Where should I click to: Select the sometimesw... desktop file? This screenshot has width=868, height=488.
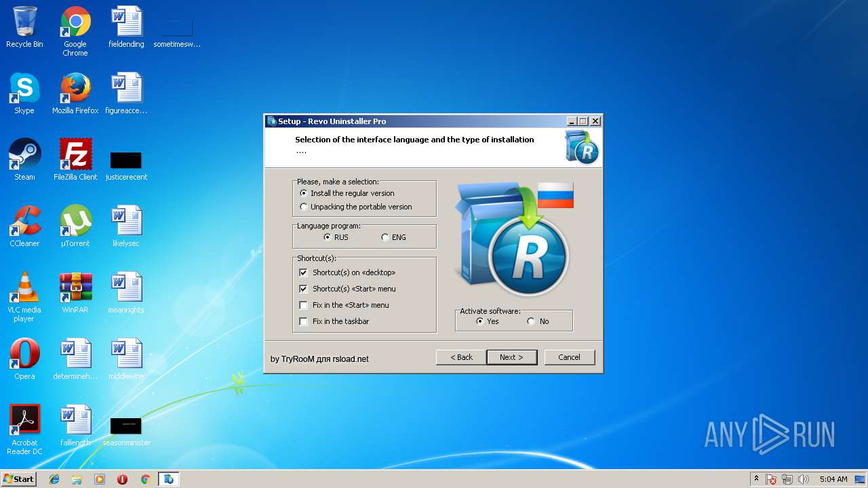point(177,31)
